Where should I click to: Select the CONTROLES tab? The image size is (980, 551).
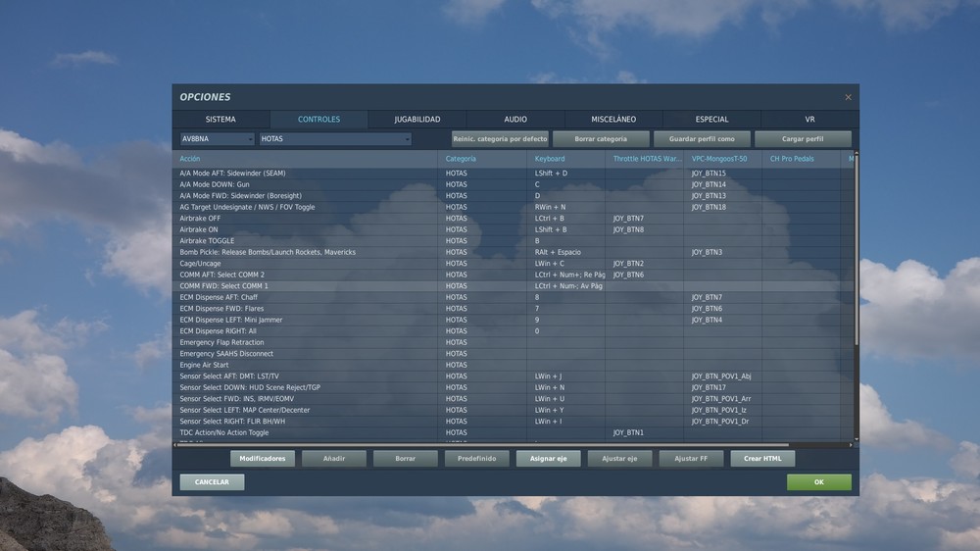click(x=318, y=119)
